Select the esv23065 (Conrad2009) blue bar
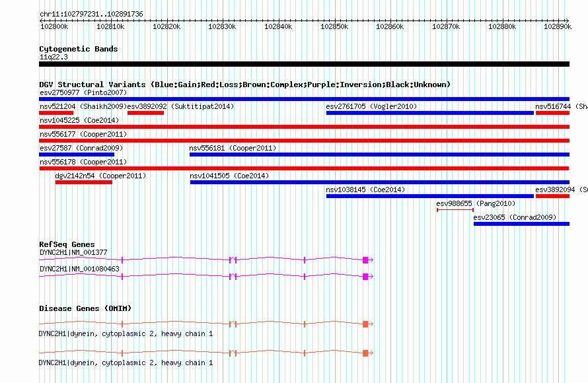The image size is (588, 383). click(x=522, y=224)
